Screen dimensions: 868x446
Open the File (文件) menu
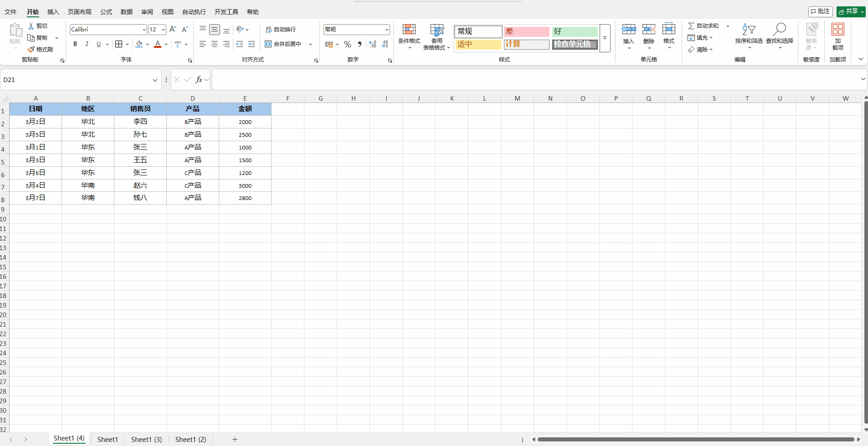[10, 12]
